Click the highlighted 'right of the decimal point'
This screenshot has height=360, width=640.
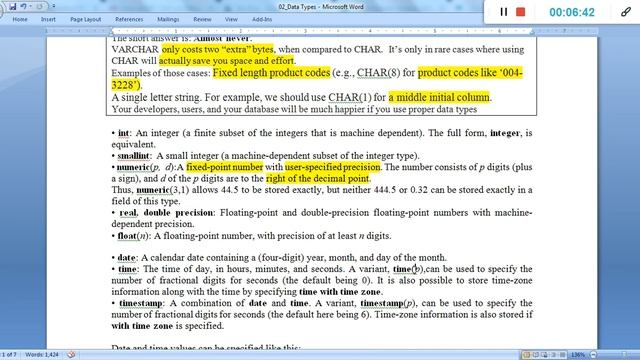click(318, 179)
